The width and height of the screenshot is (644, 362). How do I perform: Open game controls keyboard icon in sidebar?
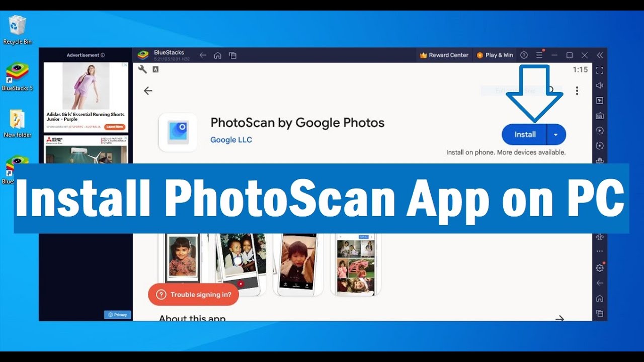click(x=599, y=116)
